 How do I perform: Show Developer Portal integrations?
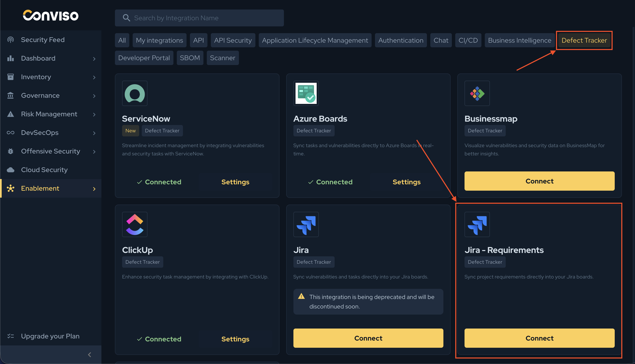click(x=144, y=58)
